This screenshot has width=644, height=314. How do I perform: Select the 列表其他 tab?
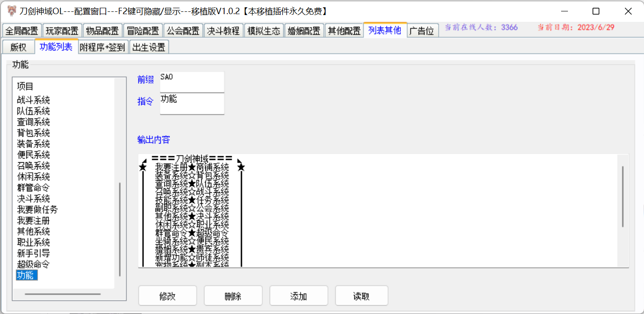coord(385,30)
